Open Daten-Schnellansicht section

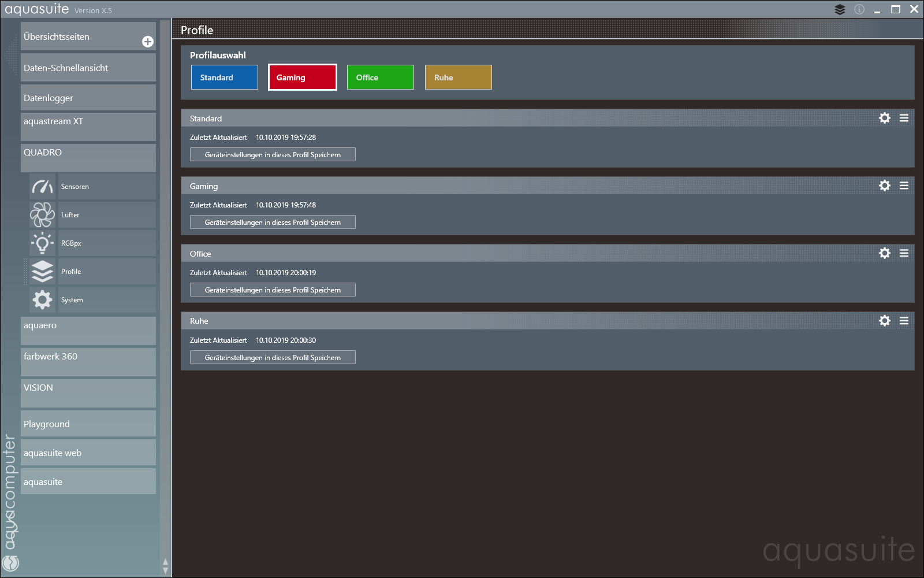click(x=88, y=68)
